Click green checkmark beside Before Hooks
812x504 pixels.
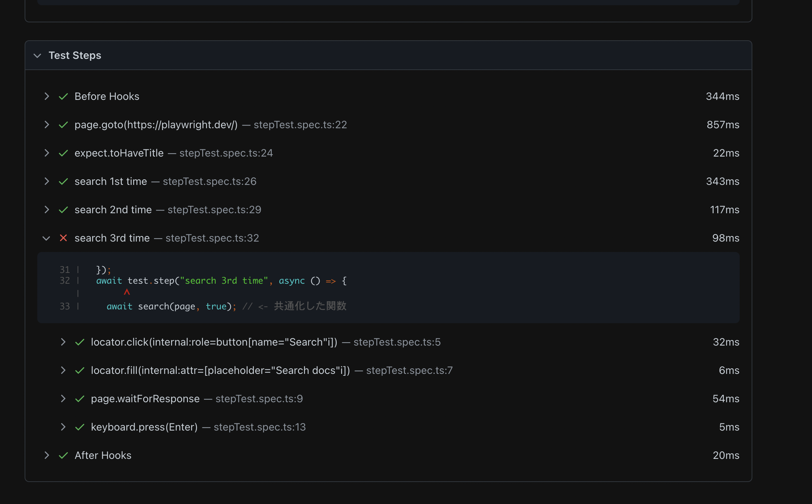(x=63, y=96)
